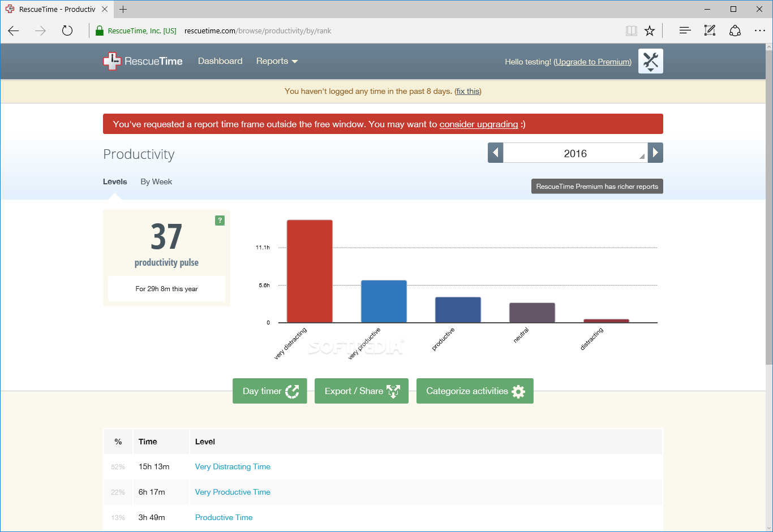Select the RescueTime - Productiv browser tab
Image resolution: width=773 pixels, height=532 pixels.
57,9
